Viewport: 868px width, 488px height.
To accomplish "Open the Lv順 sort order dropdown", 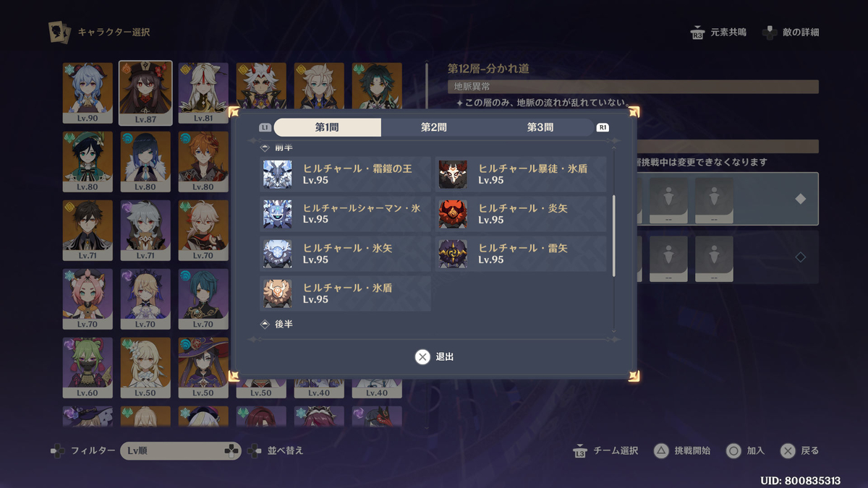I will 181,450.
